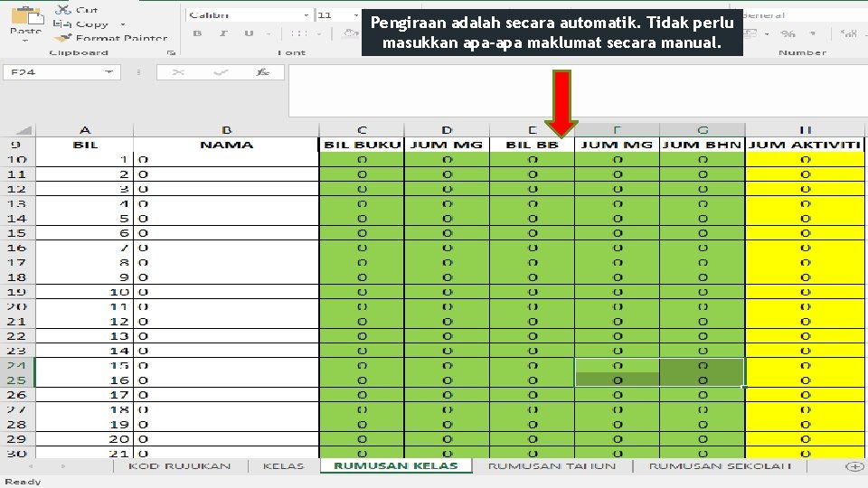Select row 22 header

tap(17, 336)
